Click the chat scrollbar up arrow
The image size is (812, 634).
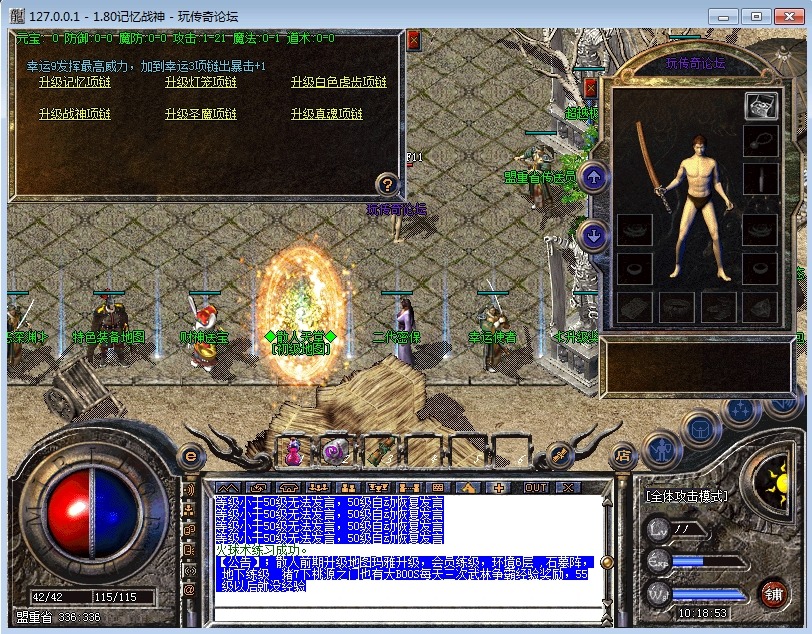tap(607, 501)
